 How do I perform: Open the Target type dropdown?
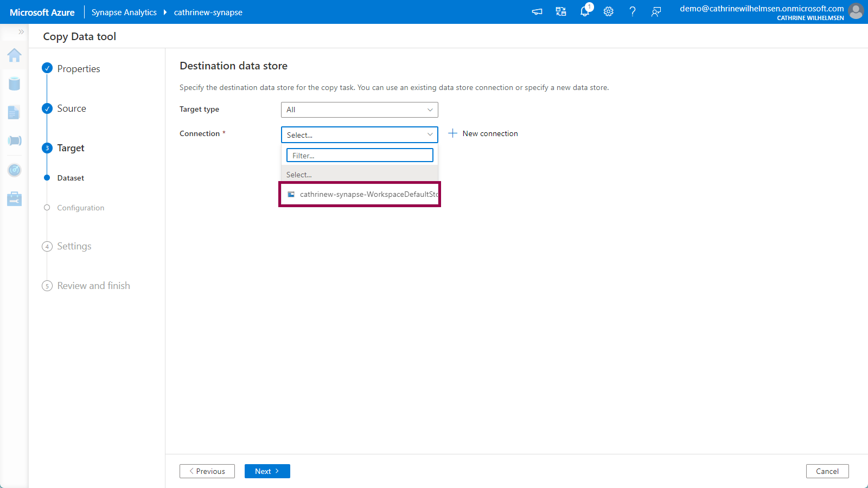(359, 110)
